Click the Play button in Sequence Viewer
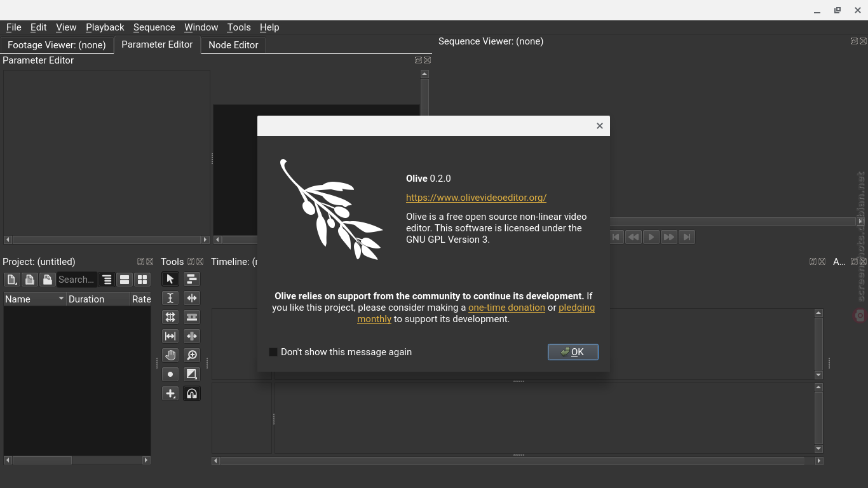The height and width of the screenshot is (488, 868). pyautogui.click(x=651, y=237)
